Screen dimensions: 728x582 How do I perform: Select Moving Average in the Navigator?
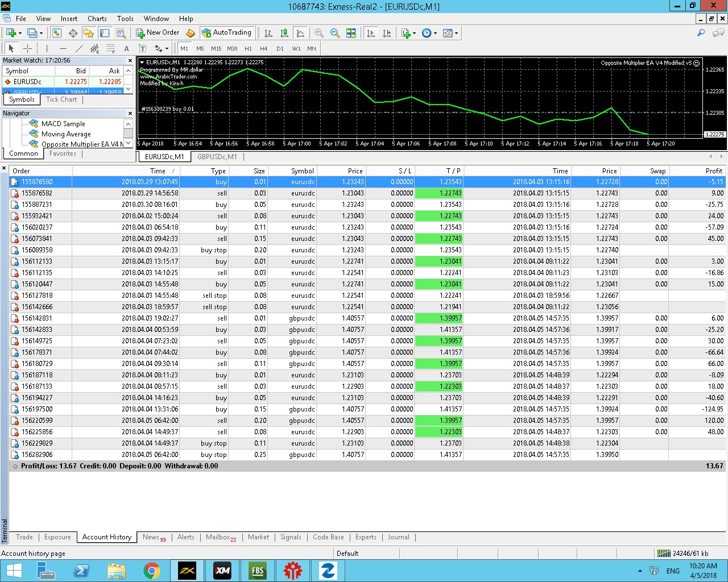66,134
